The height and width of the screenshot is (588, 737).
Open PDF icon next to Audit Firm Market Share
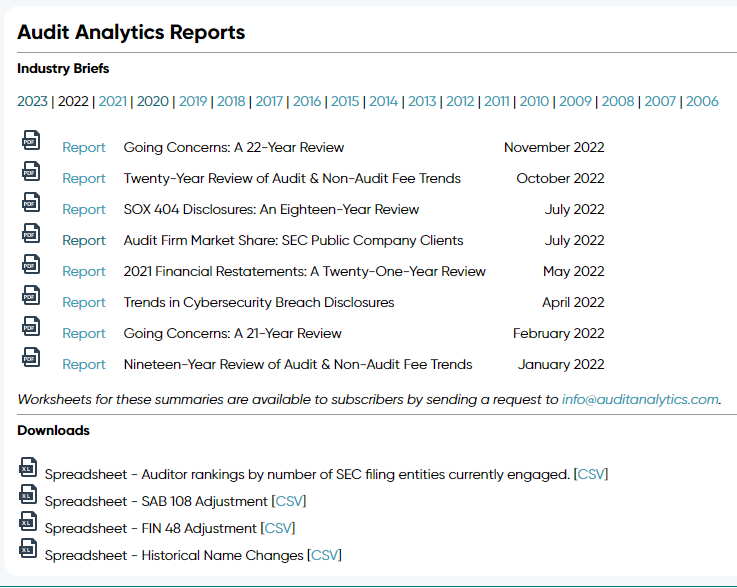click(31, 234)
